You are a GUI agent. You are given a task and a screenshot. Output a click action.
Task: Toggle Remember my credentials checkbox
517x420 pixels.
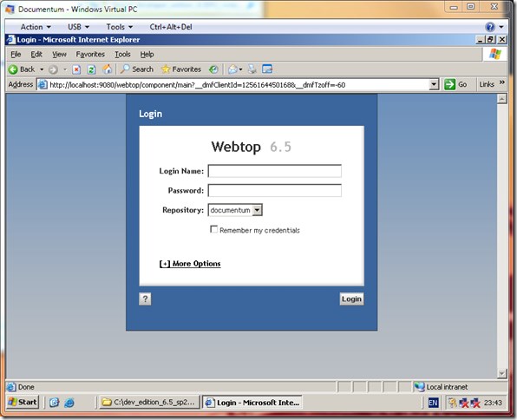tap(213, 229)
